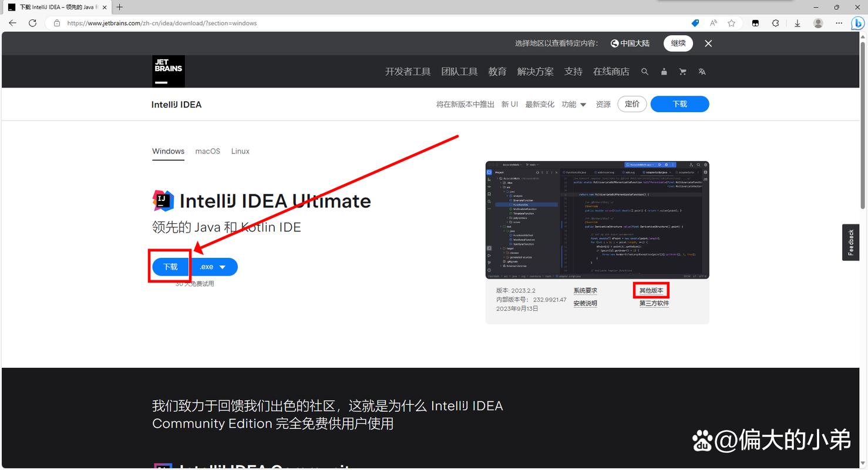Open Bing Chat in the browser toolbar

[x=857, y=23]
